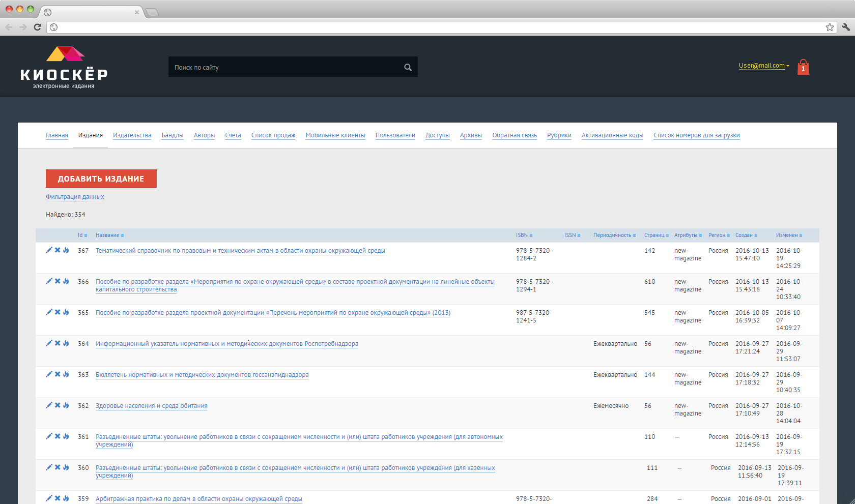Switch to the Издательства tab
The height and width of the screenshot is (504, 855).
tap(132, 135)
